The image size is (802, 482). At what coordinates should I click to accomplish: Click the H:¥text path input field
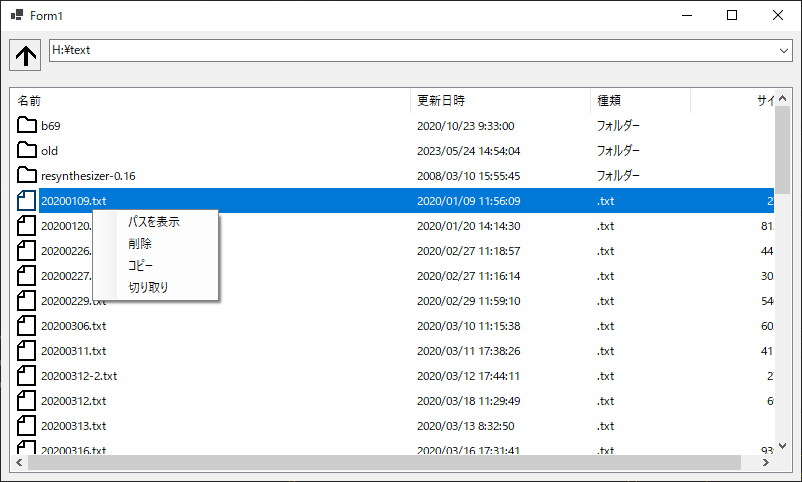pos(410,50)
